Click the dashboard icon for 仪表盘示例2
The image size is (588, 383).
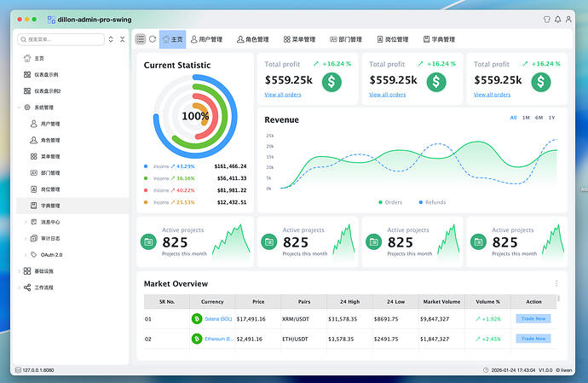27,91
